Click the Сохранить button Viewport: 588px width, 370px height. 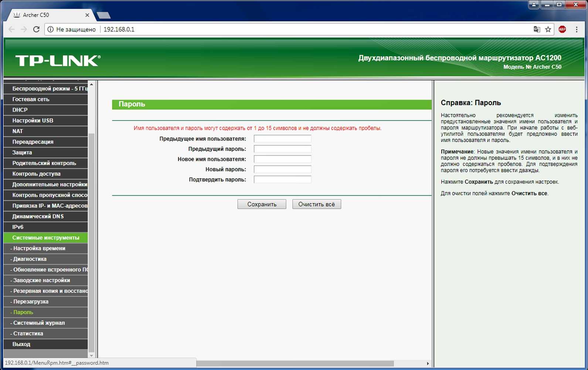click(x=262, y=204)
